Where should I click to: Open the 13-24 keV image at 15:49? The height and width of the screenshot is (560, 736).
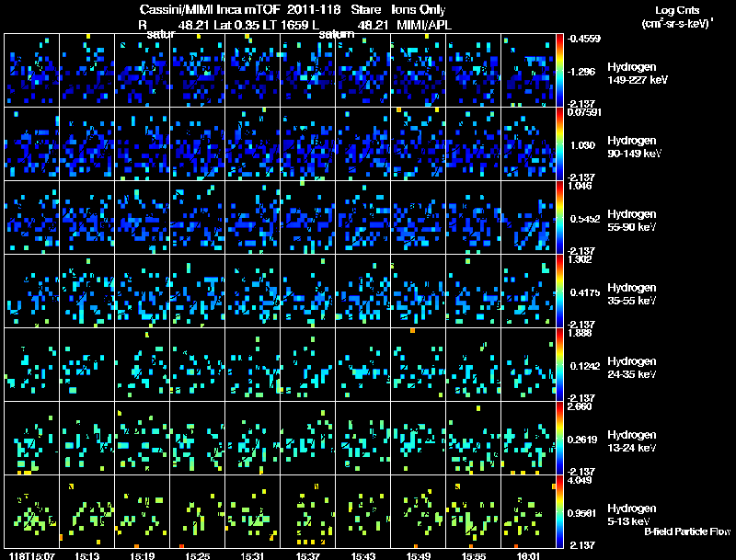[x=419, y=438]
